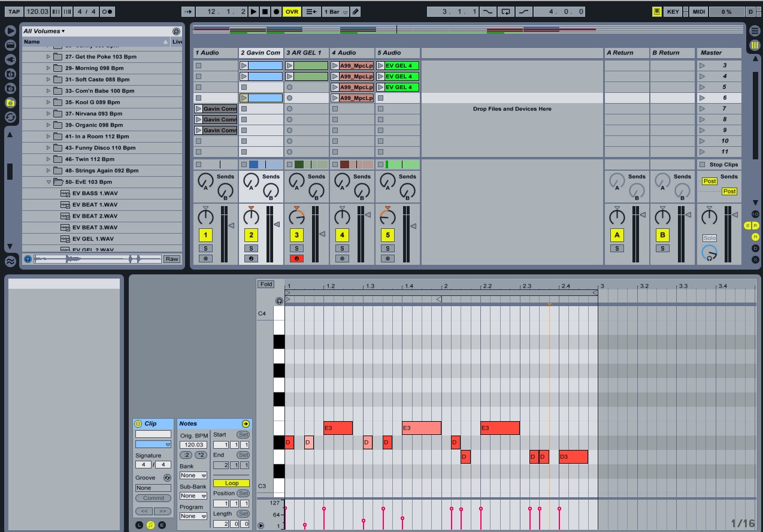The width and height of the screenshot is (763, 532).
Task: Open the plug-in browser in the sidebar
Action: [x=10, y=59]
